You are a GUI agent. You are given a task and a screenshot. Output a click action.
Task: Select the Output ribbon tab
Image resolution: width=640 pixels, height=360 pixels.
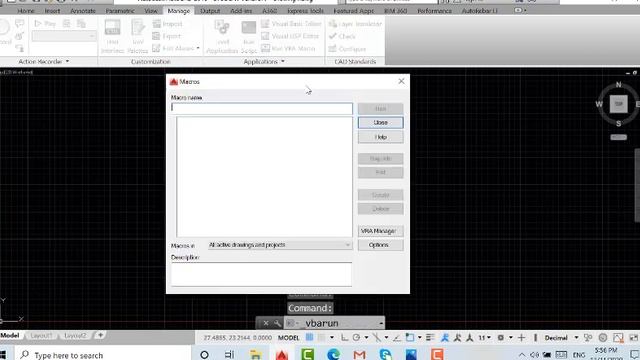(210, 11)
